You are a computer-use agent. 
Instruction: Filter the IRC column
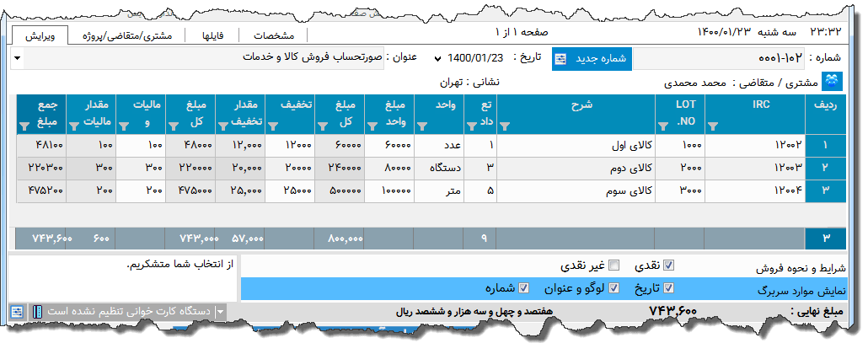click(712, 127)
